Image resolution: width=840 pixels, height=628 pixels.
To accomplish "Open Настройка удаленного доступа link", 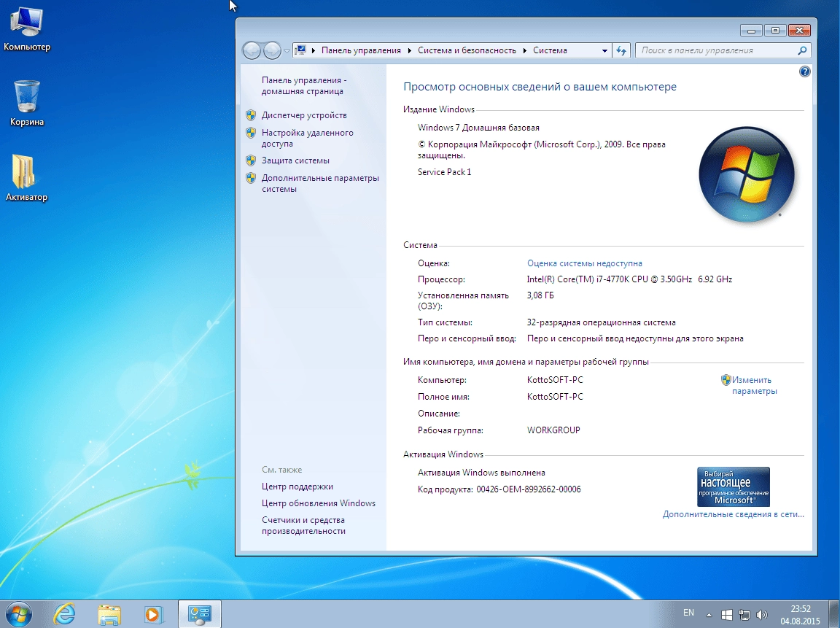I will (307, 139).
